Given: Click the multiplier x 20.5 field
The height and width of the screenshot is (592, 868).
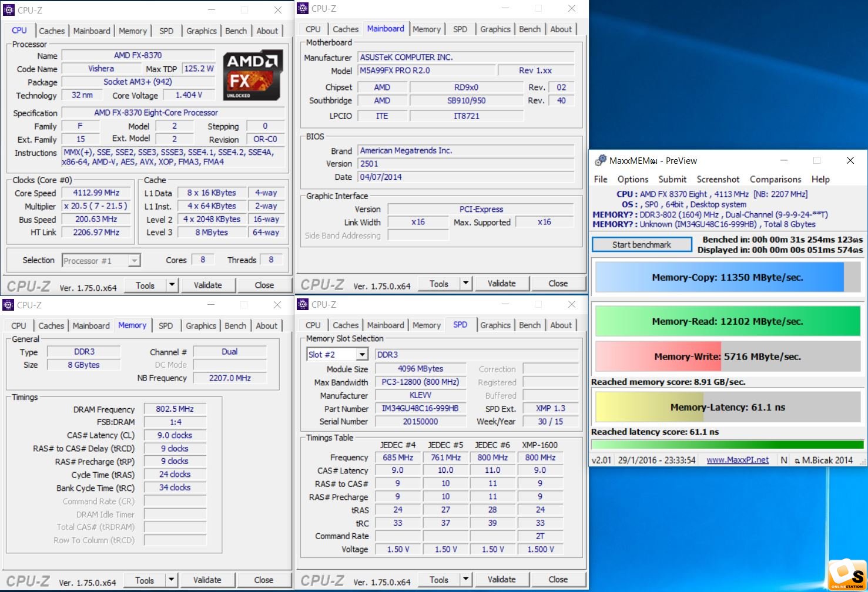Looking at the screenshot, I should point(96,206).
